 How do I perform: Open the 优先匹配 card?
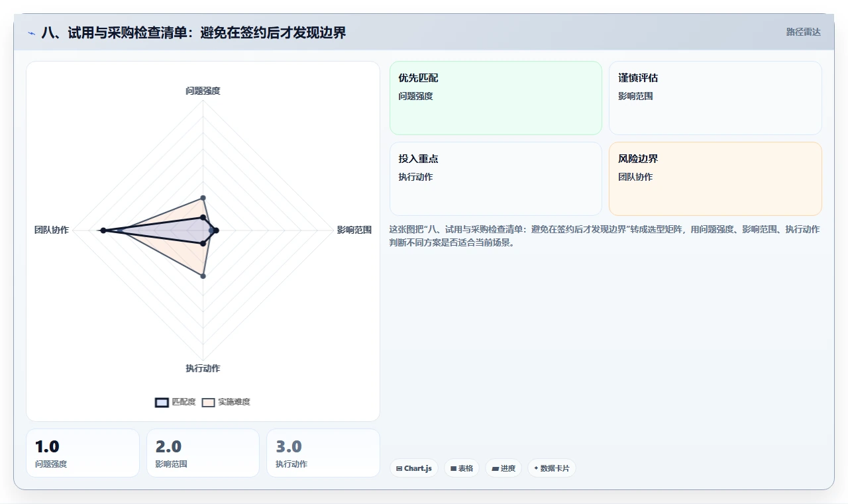(x=496, y=98)
